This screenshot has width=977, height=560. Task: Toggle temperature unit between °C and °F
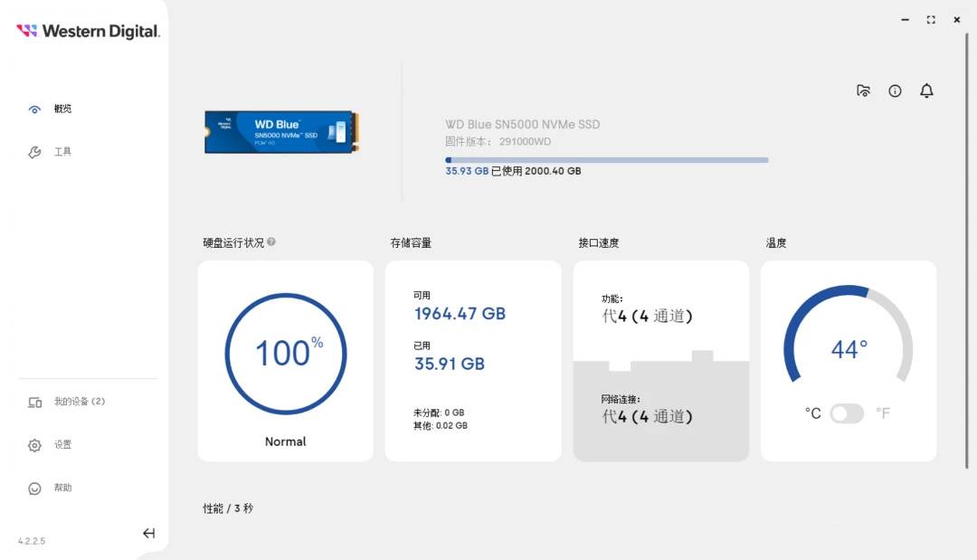click(x=847, y=413)
